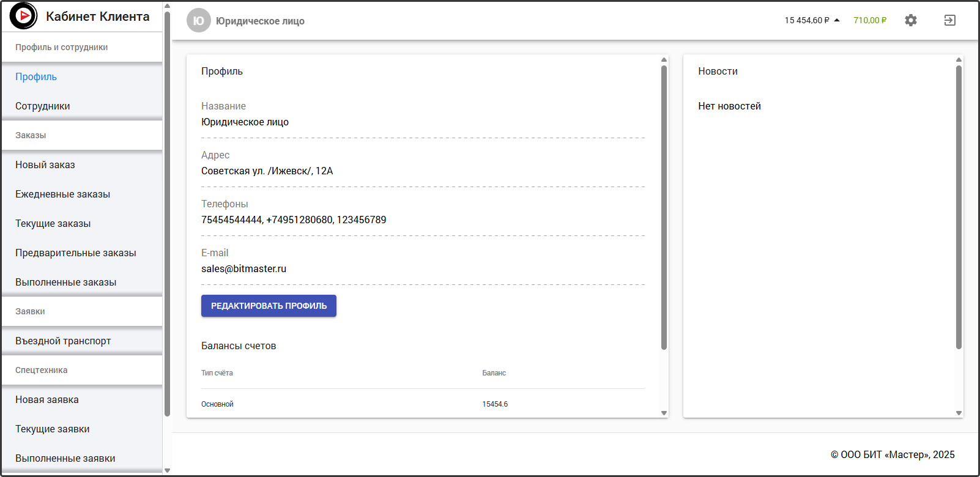
Task: Click the logout exit icon
Action: tap(949, 20)
